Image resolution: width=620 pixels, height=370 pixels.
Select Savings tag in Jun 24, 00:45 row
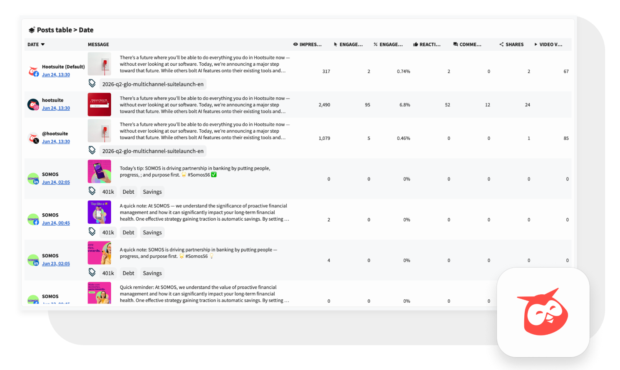point(152,232)
